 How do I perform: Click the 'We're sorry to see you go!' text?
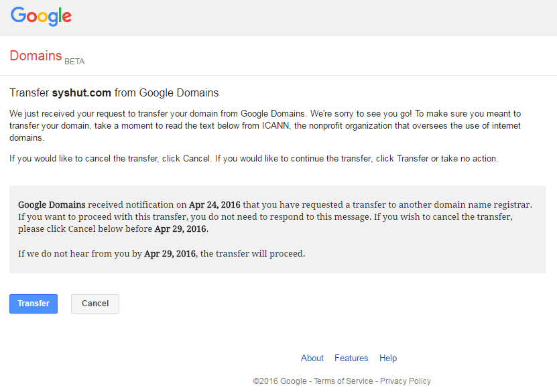[361, 114]
